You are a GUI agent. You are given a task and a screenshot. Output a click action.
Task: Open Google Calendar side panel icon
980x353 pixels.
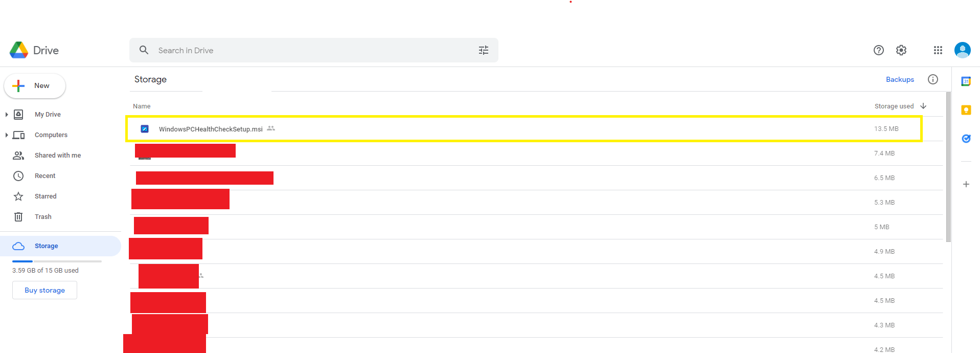[x=966, y=81]
